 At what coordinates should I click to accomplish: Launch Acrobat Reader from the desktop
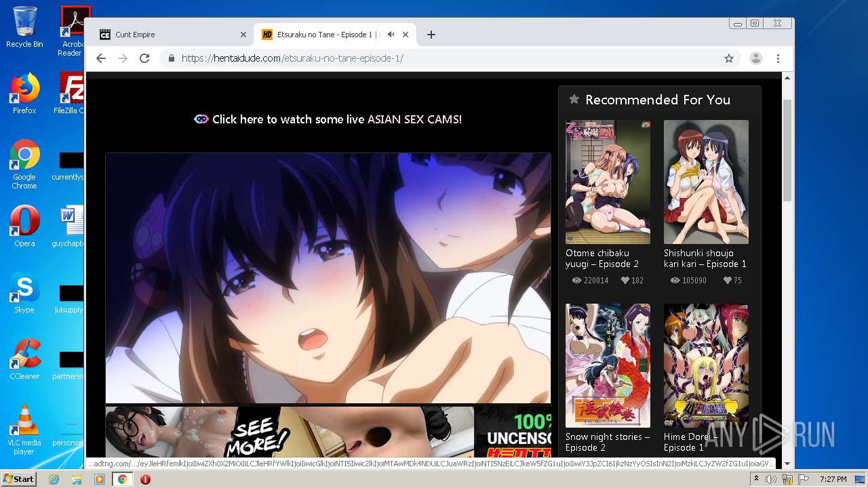73,30
